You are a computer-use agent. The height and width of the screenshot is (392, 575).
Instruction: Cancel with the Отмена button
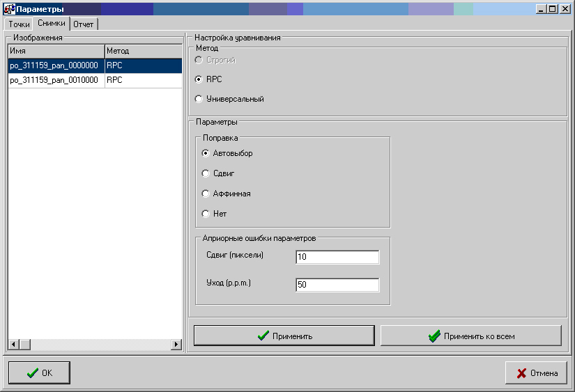coord(537,373)
